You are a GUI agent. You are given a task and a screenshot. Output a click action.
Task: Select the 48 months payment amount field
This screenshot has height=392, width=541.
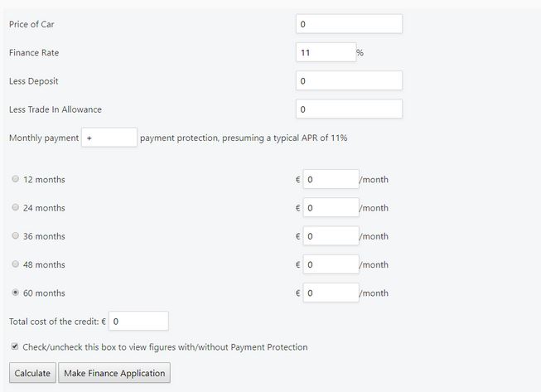(x=330, y=264)
